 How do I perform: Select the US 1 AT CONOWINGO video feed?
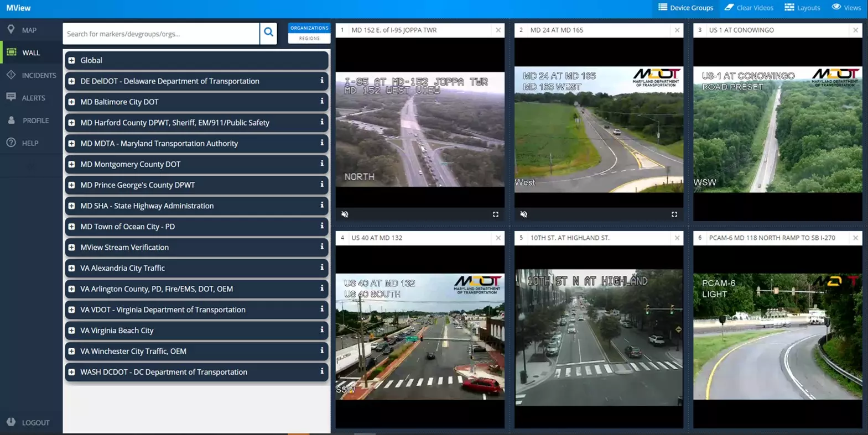coord(777,129)
